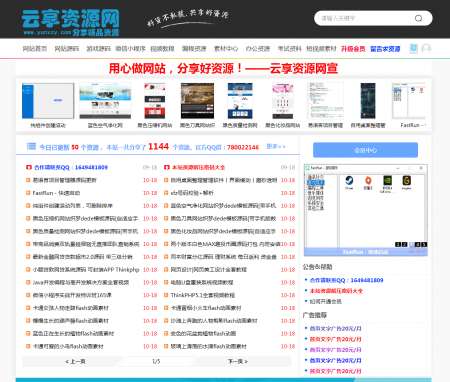The width and height of the screenshot is (450, 382).
Task: Click the orange bullet before ThinkPHP5.1 row
Action: pos(166,295)
